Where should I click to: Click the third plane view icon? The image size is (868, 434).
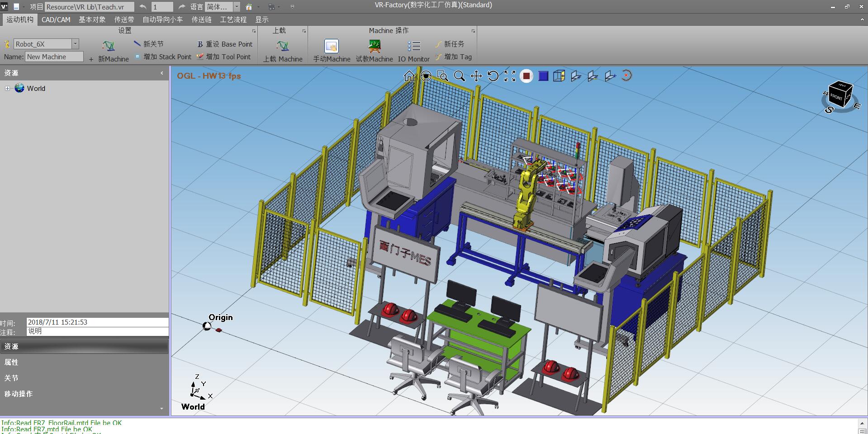click(610, 76)
